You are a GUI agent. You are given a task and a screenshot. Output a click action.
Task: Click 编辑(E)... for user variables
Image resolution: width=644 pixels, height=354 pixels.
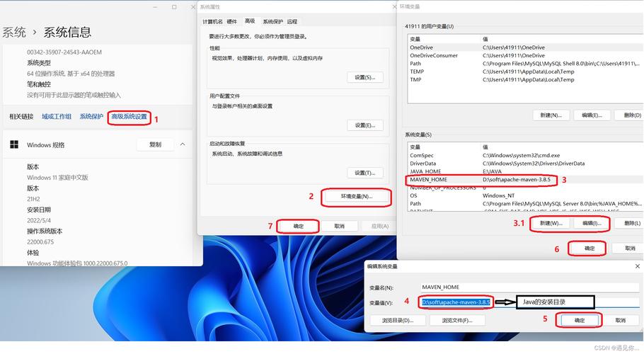coord(592,115)
